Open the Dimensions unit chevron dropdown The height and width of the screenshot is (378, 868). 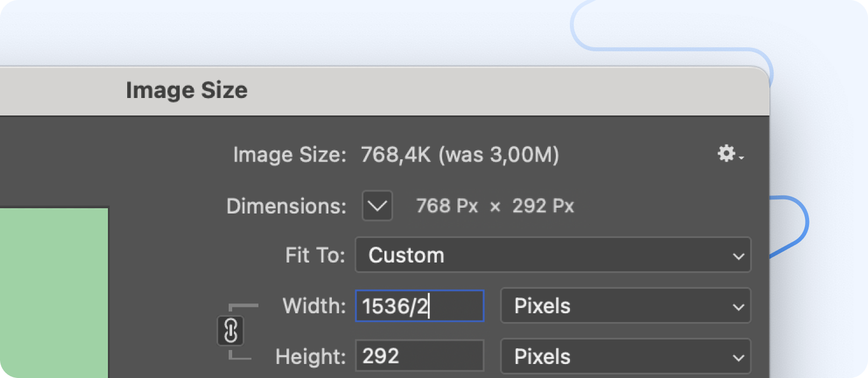tap(377, 206)
